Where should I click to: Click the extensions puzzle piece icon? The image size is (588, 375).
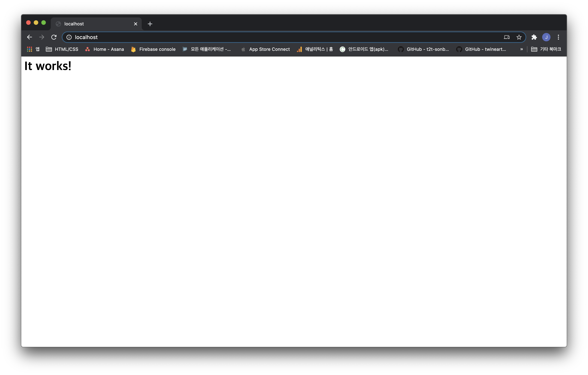[x=534, y=37]
